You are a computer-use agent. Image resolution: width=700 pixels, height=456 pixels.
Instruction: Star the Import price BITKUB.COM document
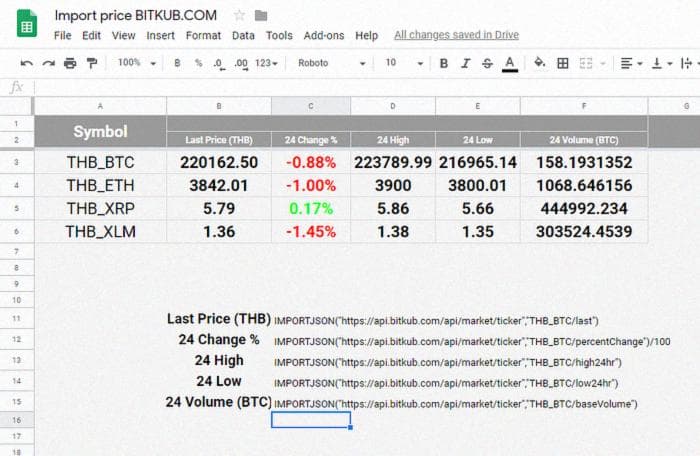click(x=239, y=16)
